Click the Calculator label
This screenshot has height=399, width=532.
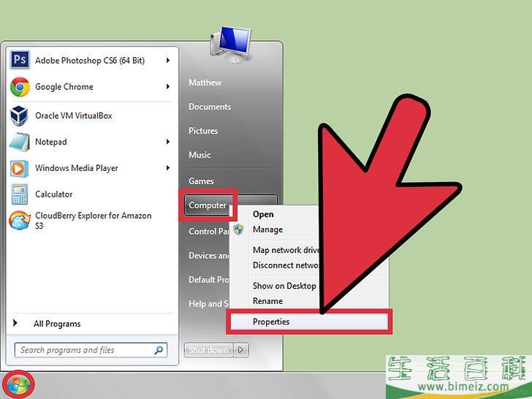coord(54,194)
